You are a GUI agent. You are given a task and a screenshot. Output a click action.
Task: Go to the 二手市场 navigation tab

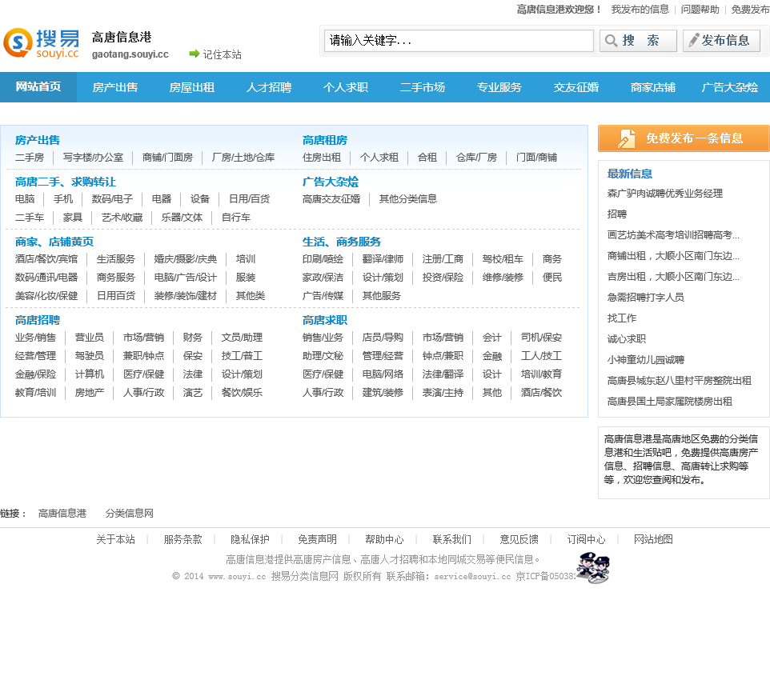click(423, 87)
